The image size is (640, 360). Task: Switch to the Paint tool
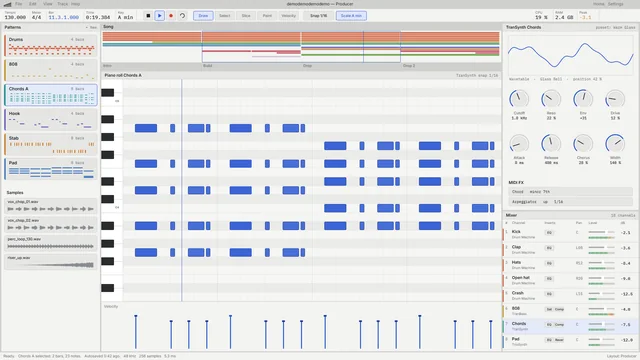(x=267, y=16)
